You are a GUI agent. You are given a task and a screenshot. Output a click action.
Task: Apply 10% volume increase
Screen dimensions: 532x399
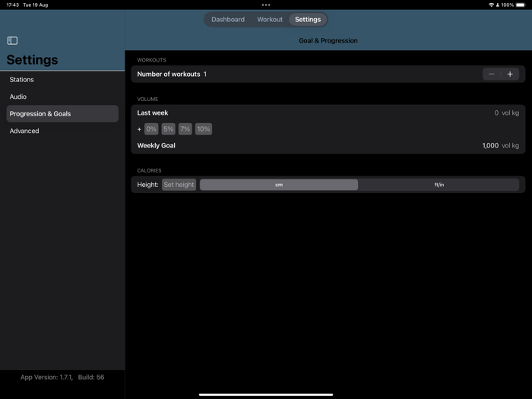[204, 129]
